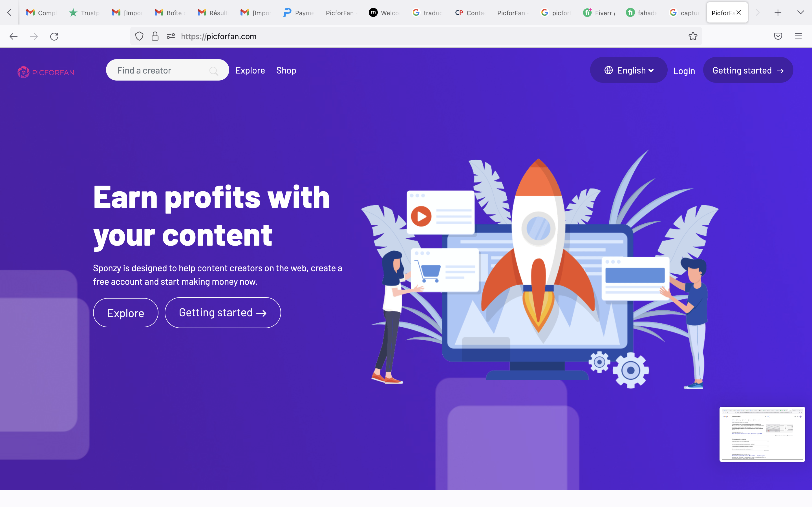Switch to the Trustpilot tab
This screenshot has height=507, width=812.
[x=84, y=13]
